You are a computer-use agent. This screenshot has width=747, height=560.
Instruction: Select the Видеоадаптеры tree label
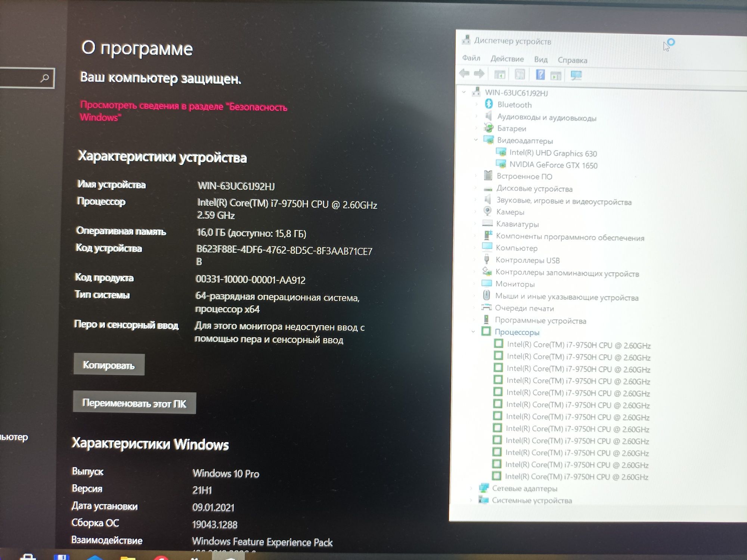525,141
